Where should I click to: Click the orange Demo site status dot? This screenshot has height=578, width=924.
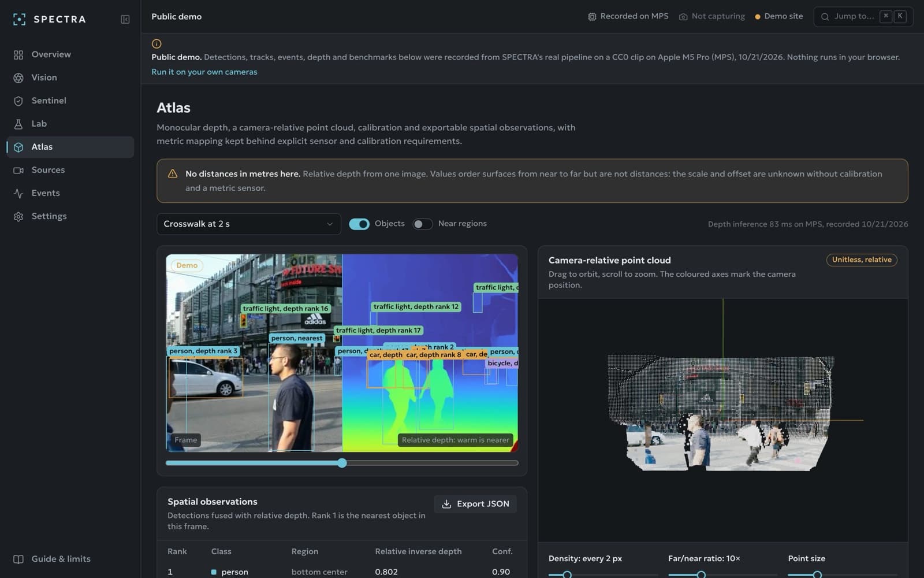[758, 17]
